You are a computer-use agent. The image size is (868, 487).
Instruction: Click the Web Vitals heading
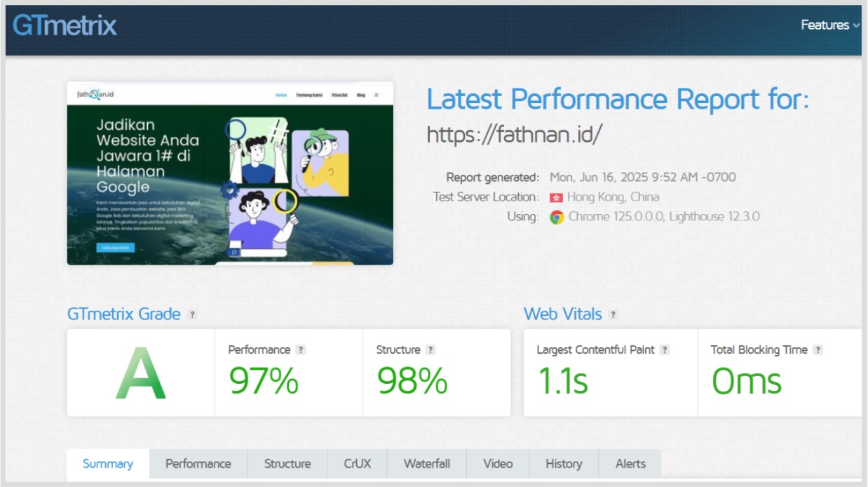point(563,314)
